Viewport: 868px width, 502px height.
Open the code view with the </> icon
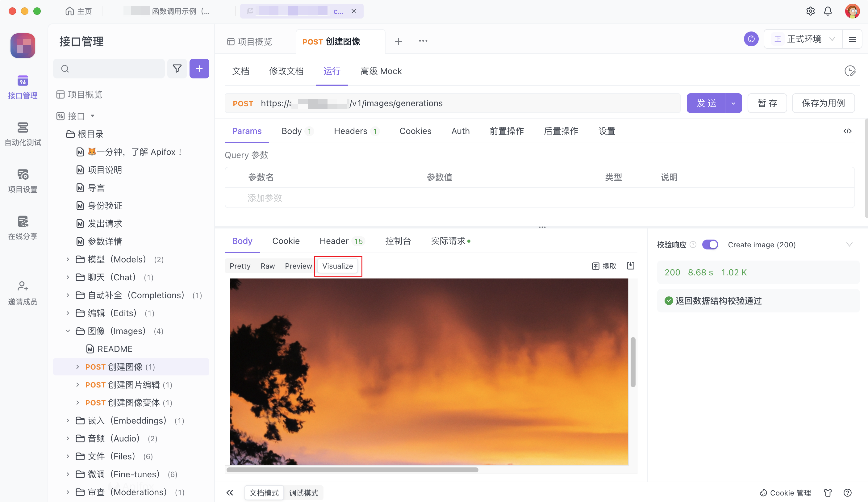point(848,131)
